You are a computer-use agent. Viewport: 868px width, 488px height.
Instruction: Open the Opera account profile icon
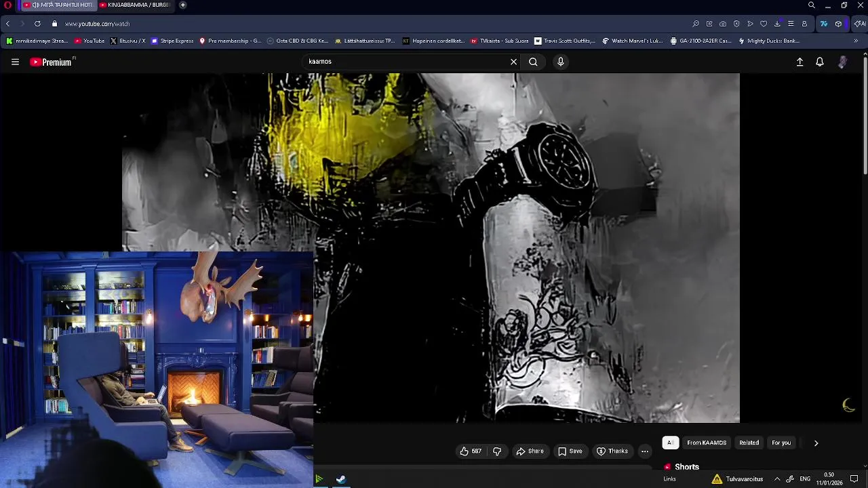[804, 24]
